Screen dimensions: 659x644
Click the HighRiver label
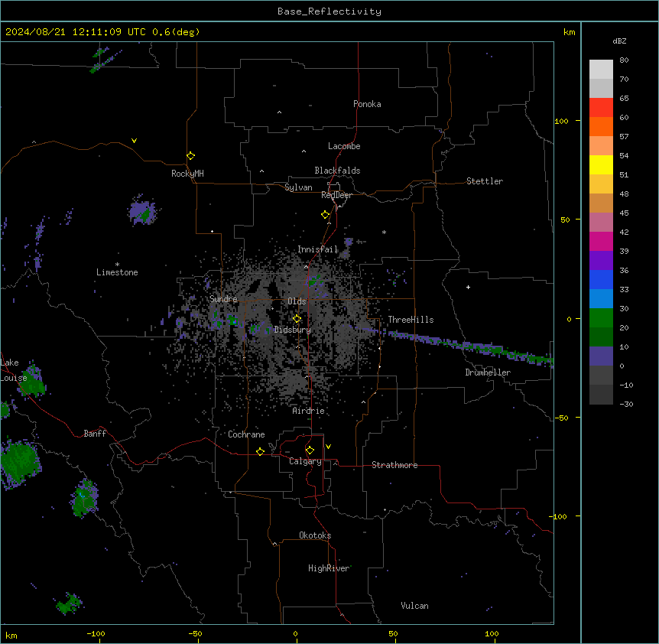329,568
